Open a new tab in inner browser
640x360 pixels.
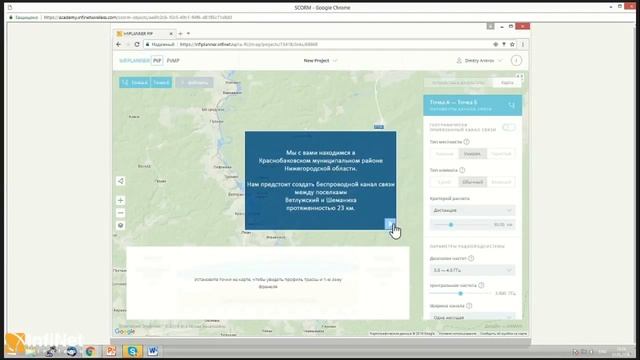coord(180,33)
